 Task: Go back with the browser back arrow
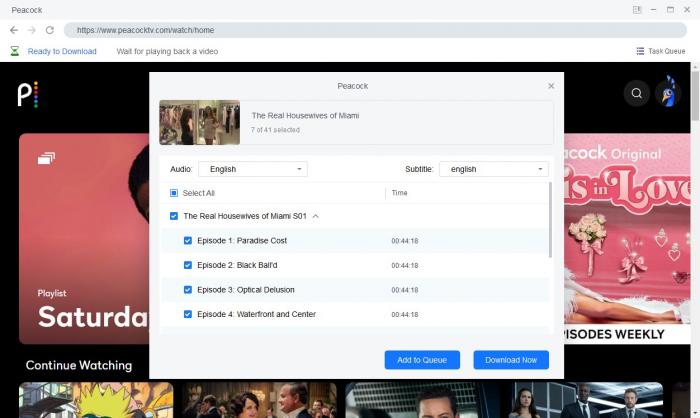tap(14, 30)
